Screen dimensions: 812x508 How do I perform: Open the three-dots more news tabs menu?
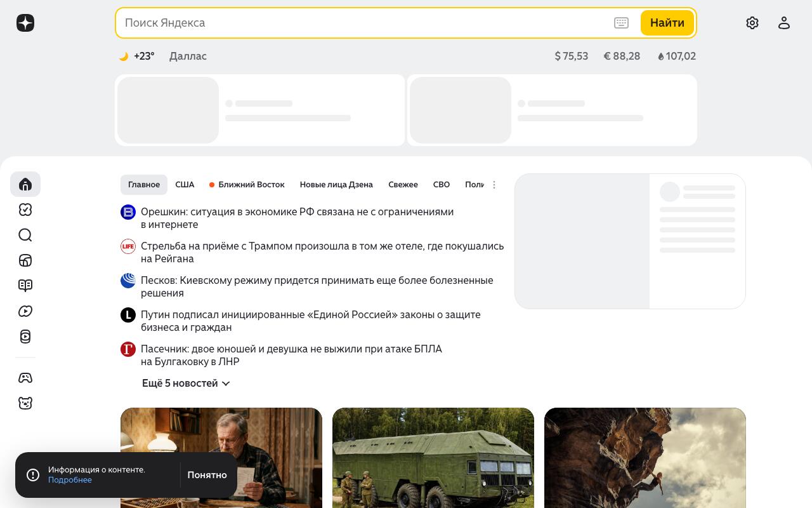pyautogui.click(x=494, y=185)
